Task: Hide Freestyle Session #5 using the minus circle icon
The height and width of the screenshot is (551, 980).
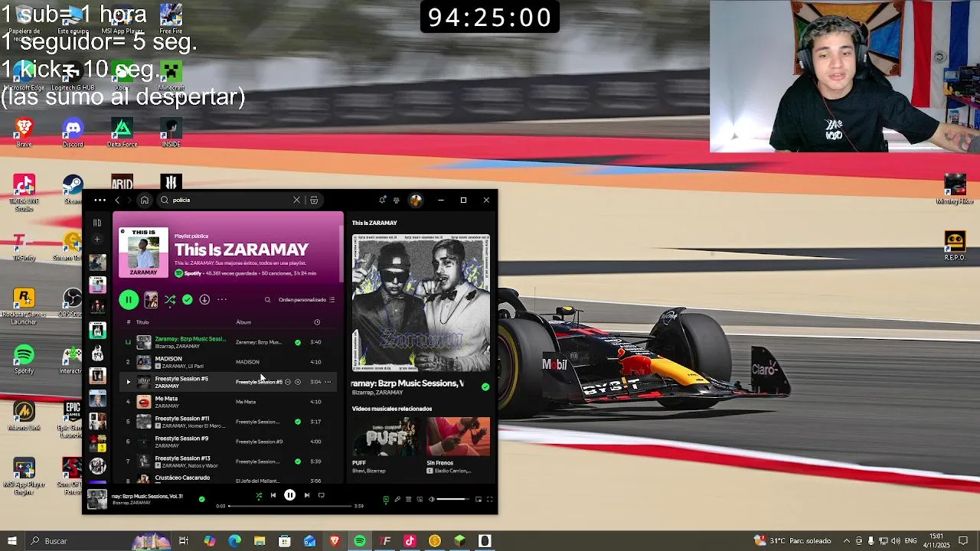Action: tap(288, 382)
